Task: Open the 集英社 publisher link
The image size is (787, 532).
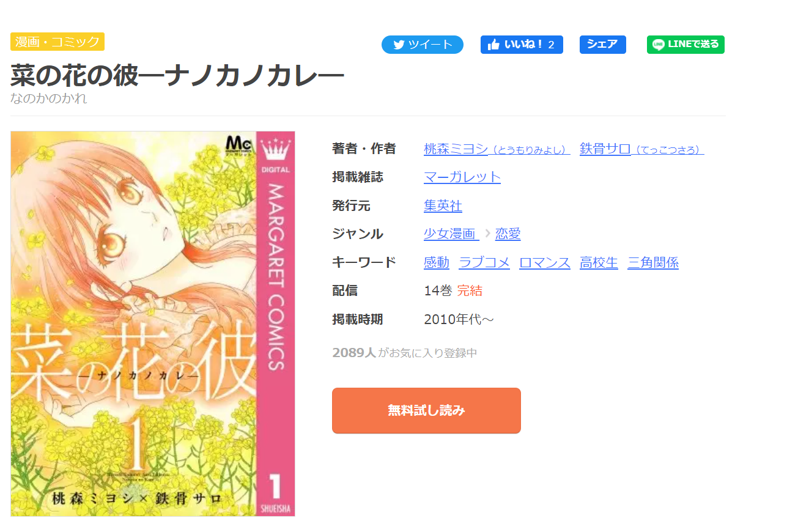Action: 443,205
